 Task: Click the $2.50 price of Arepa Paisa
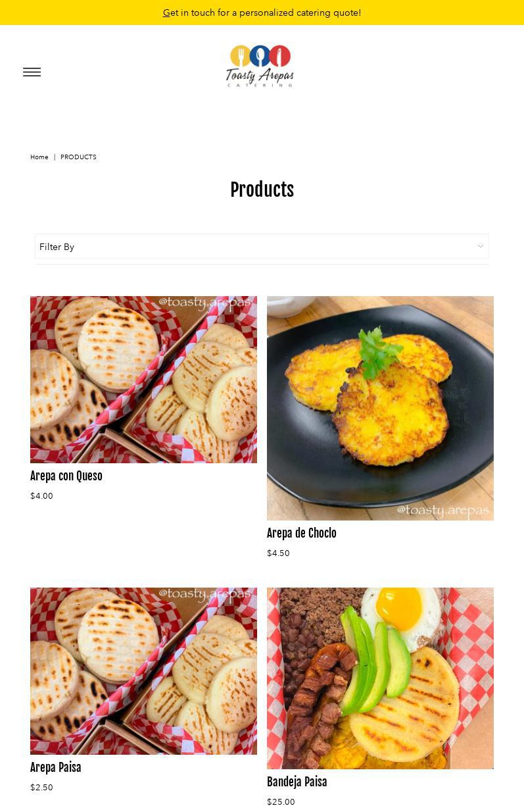click(41, 788)
